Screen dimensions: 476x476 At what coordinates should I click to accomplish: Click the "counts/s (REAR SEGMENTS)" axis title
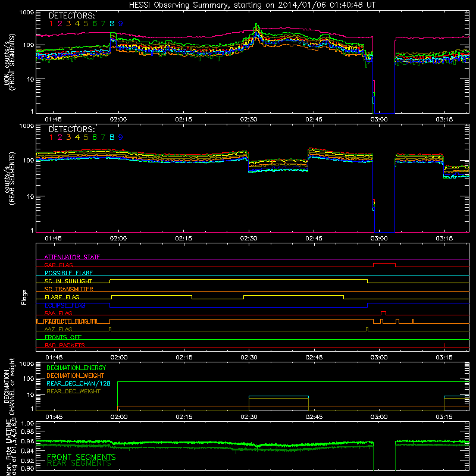tap(10, 178)
